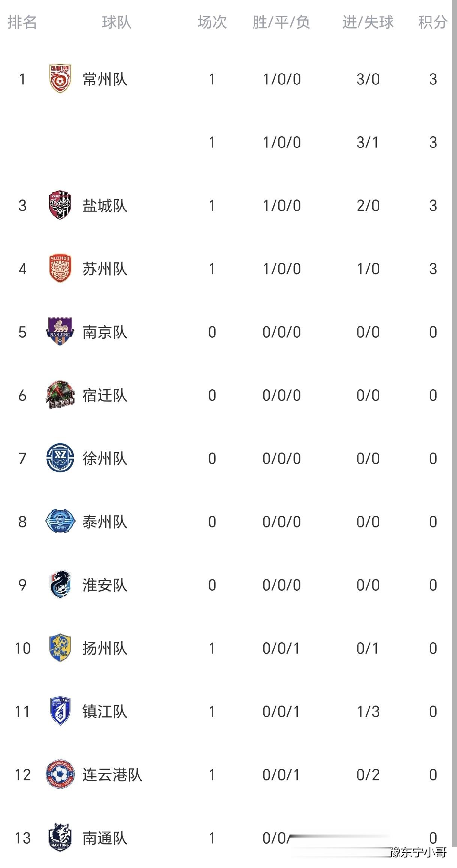This screenshot has height=868, width=457.
Task: Tap the Zhenjiang team blue shield badge
Action: click(x=60, y=711)
